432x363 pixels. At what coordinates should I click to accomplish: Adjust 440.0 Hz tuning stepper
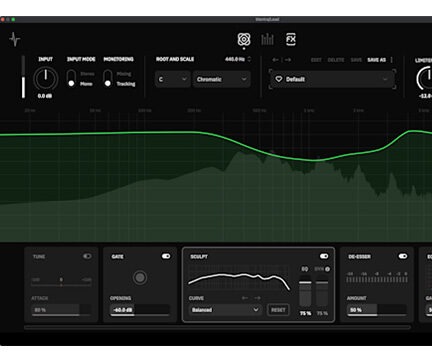pyautogui.click(x=249, y=59)
